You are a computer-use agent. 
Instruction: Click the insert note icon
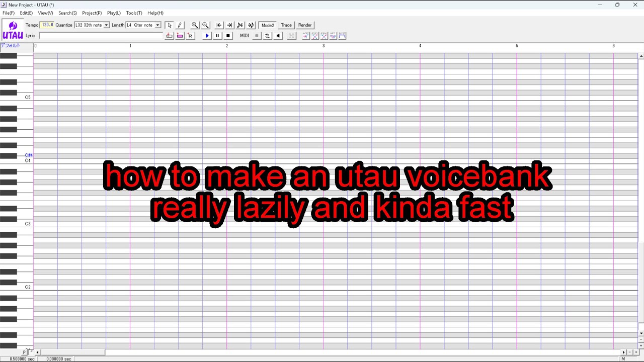169,36
